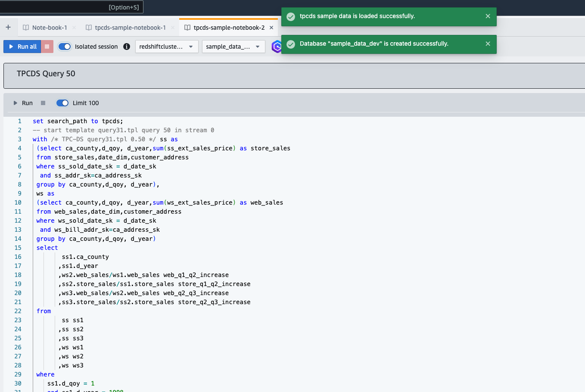Close the tpcds-sample-notebook-2 tab

(x=271, y=28)
